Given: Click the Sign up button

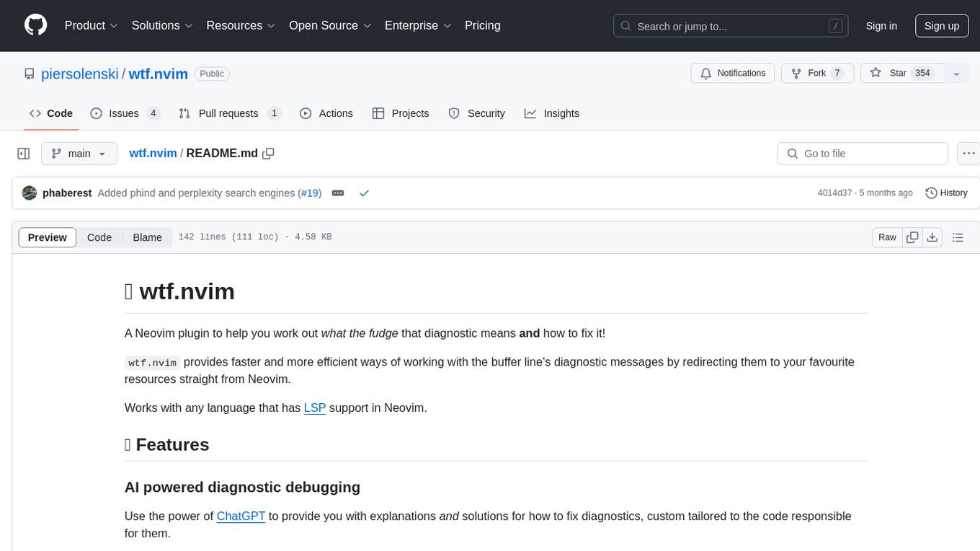Looking at the screenshot, I should (x=942, y=26).
